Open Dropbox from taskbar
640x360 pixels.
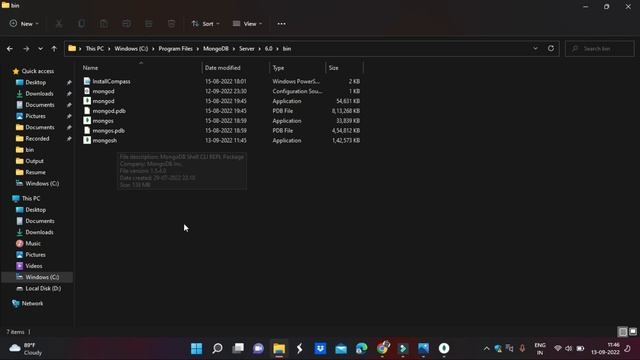click(x=320, y=348)
